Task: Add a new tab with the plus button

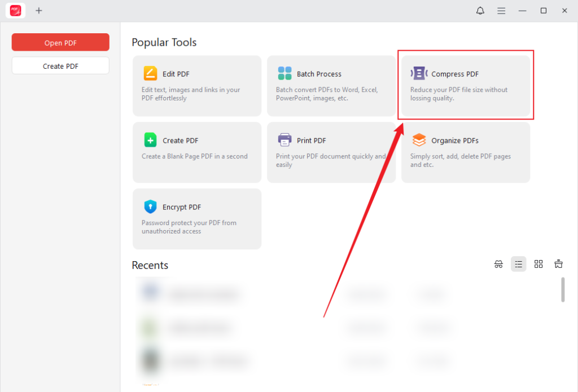Action: coord(38,10)
